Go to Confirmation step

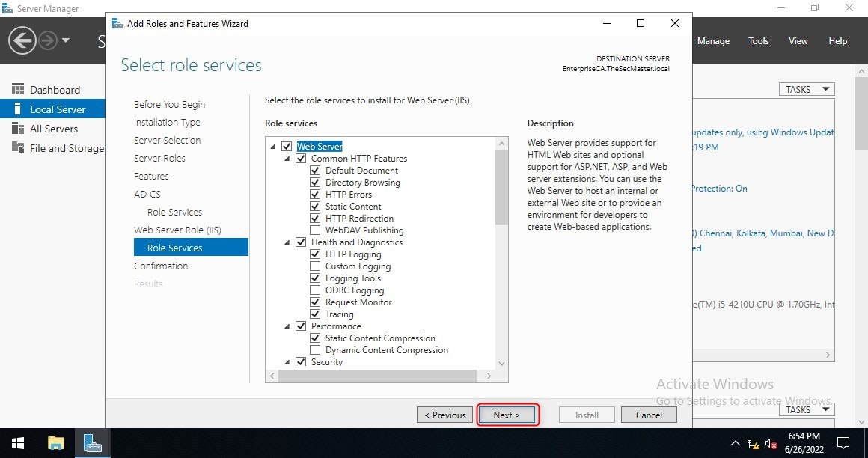161,266
